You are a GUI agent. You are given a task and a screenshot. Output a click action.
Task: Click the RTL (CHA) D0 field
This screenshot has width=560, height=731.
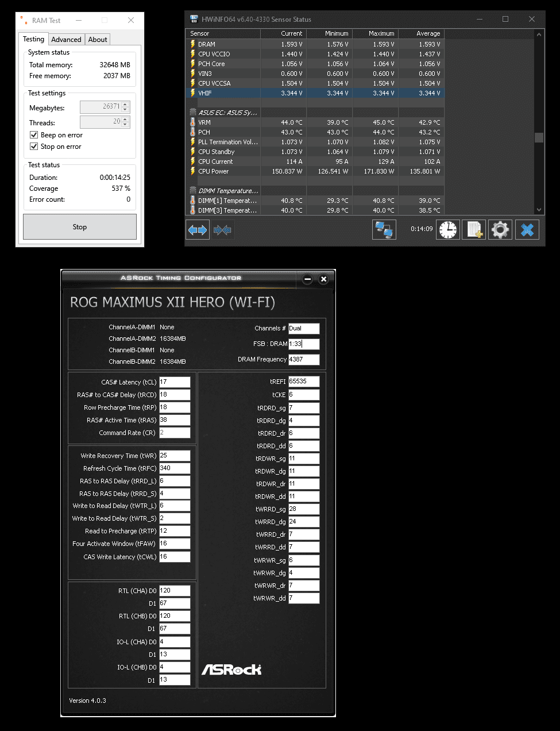click(x=175, y=591)
